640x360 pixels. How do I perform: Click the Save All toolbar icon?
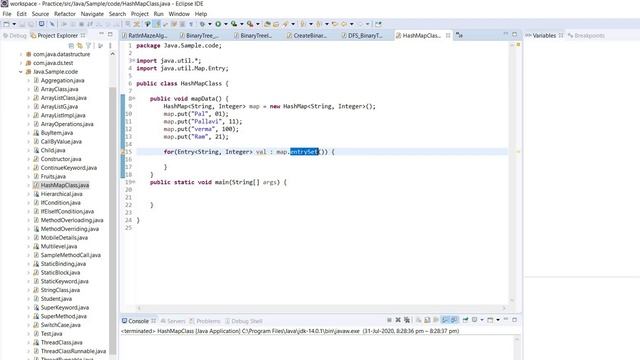tap(31, 24)
